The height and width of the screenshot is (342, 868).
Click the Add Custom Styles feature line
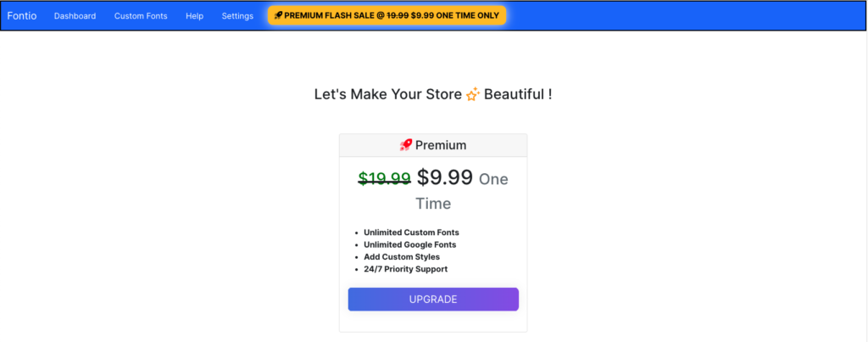(402, 256)
